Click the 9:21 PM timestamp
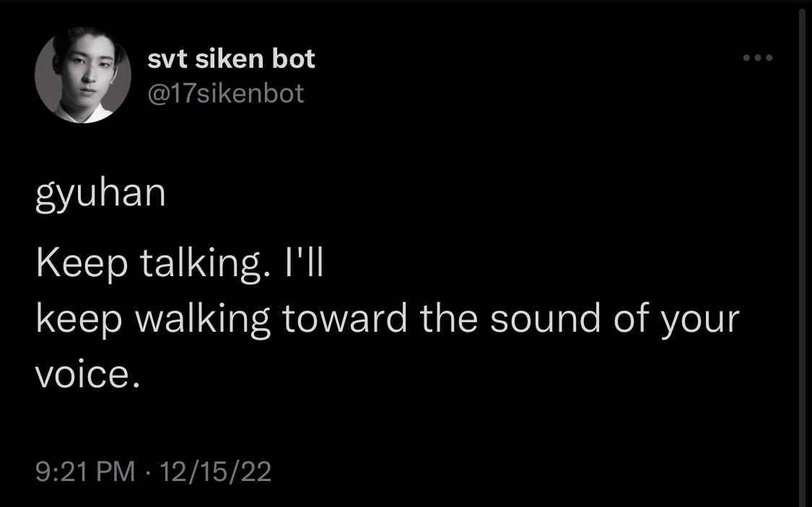This screenshot has height=507, width=812. click(x=85, y=472)
